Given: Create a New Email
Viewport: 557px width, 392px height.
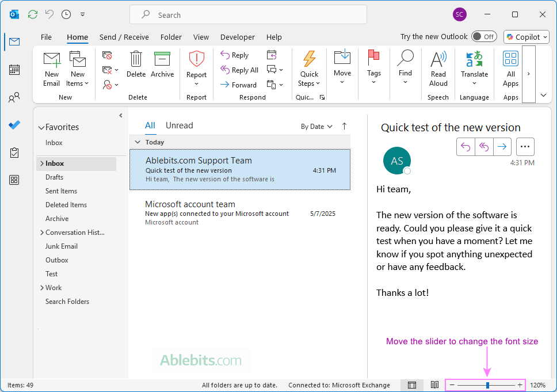Looking at the screenshot, I should click(x=52, y=70).
